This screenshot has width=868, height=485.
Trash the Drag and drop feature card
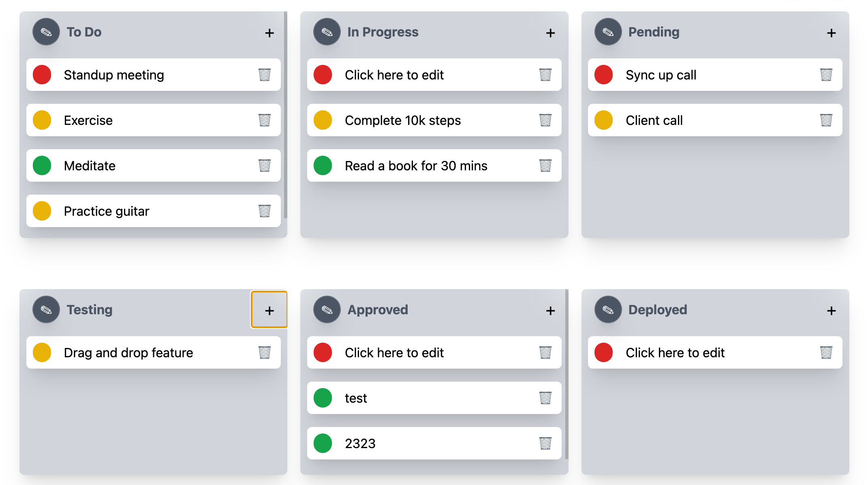coord(264,352)
